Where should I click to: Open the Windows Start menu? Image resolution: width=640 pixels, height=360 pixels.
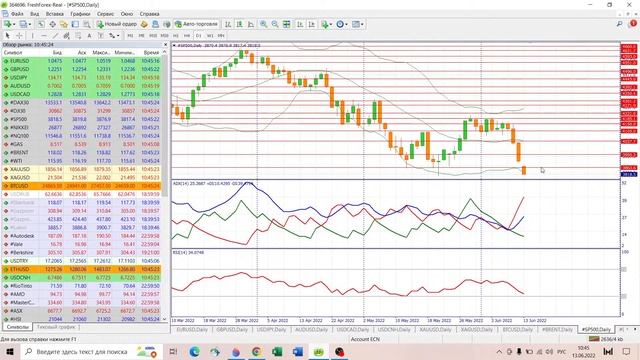pyautogui.click(x=10, y=351)
